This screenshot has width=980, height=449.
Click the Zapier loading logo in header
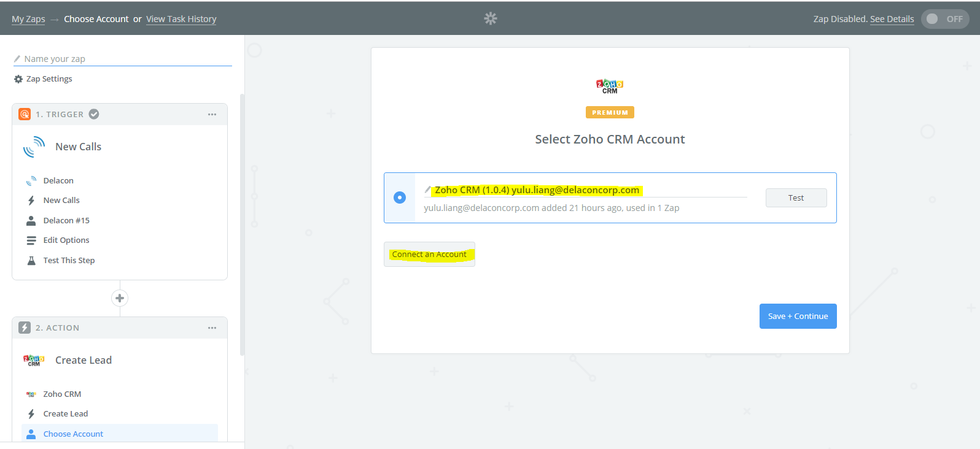[x=490, y=18]
